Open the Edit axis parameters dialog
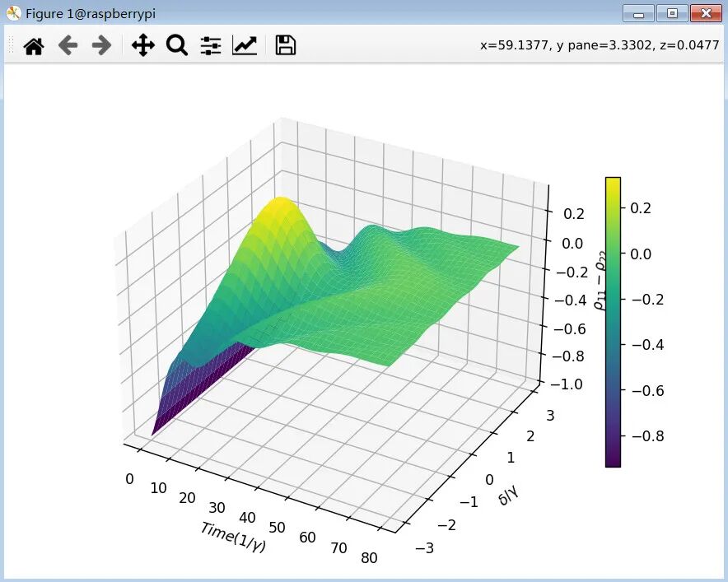The width and height of the screenshot is (728, 582). [x=245, y=45]
